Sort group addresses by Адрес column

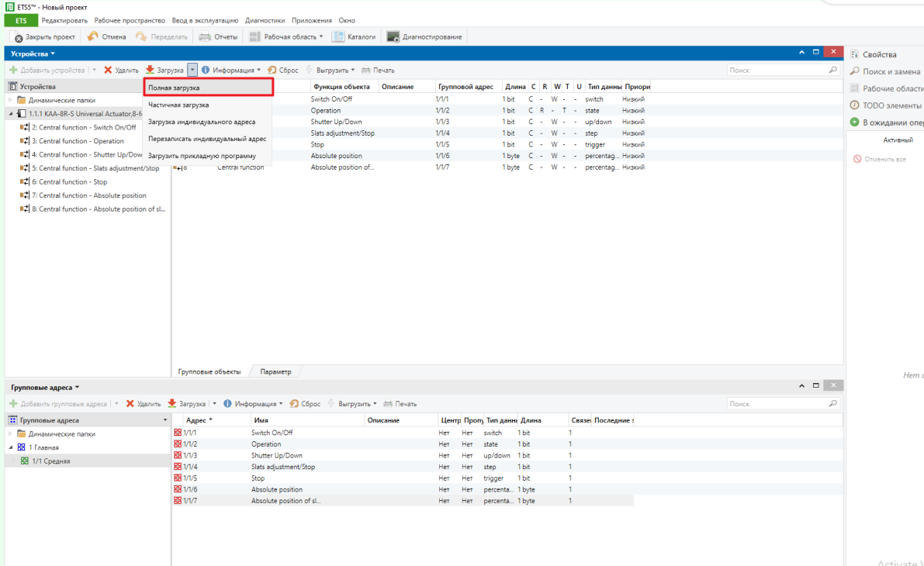(199, 420)
